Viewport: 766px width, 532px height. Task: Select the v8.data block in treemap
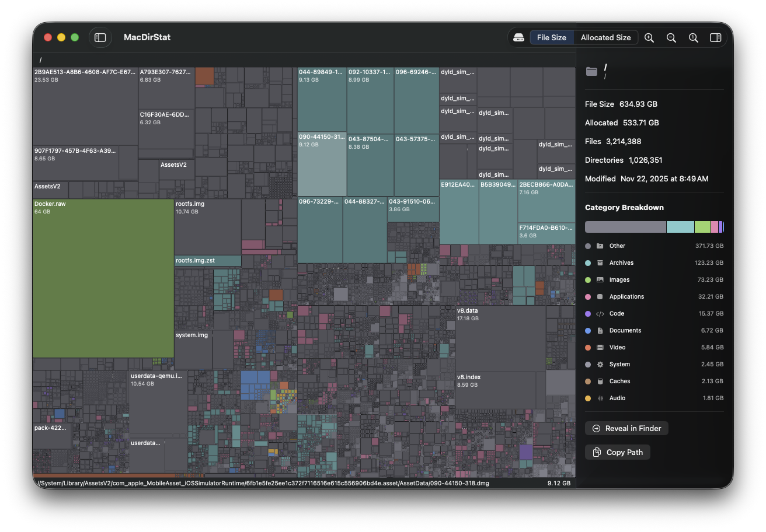500,338
